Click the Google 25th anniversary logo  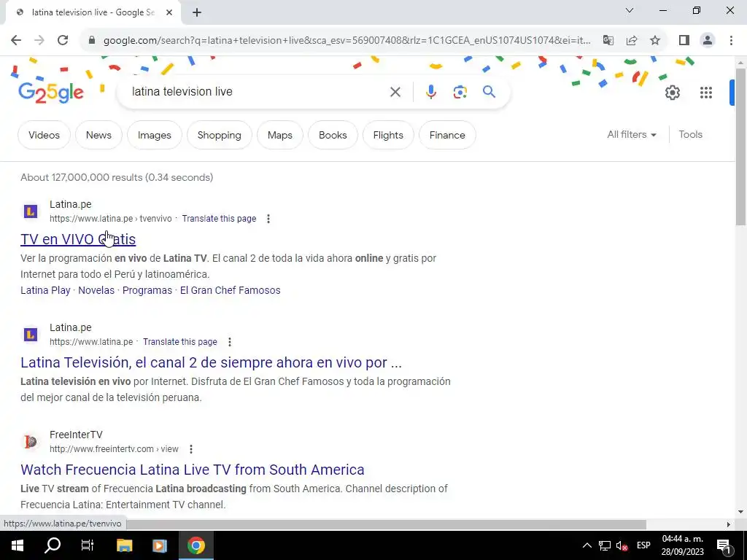[50, 93]
